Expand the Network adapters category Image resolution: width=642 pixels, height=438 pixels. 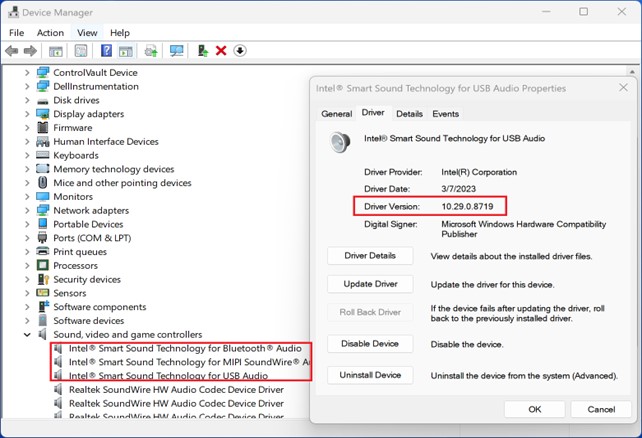pyautogui.click(x=27, y=211)
